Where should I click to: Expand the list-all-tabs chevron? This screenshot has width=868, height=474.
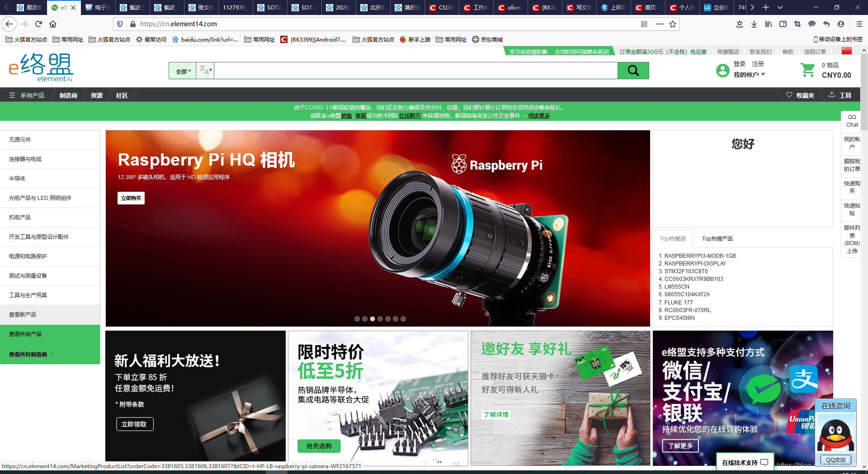point(780,7)
